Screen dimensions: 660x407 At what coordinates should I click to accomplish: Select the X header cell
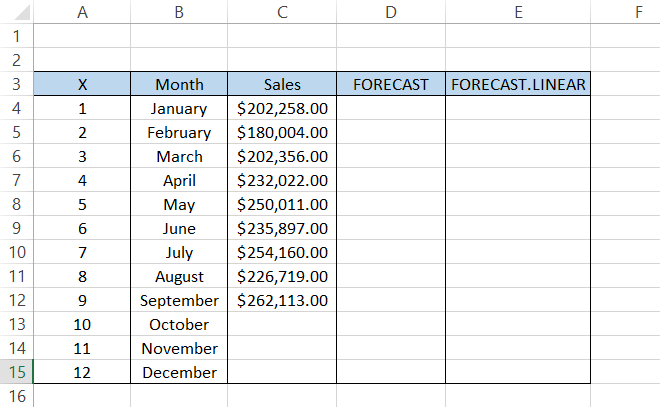[82, 84]
